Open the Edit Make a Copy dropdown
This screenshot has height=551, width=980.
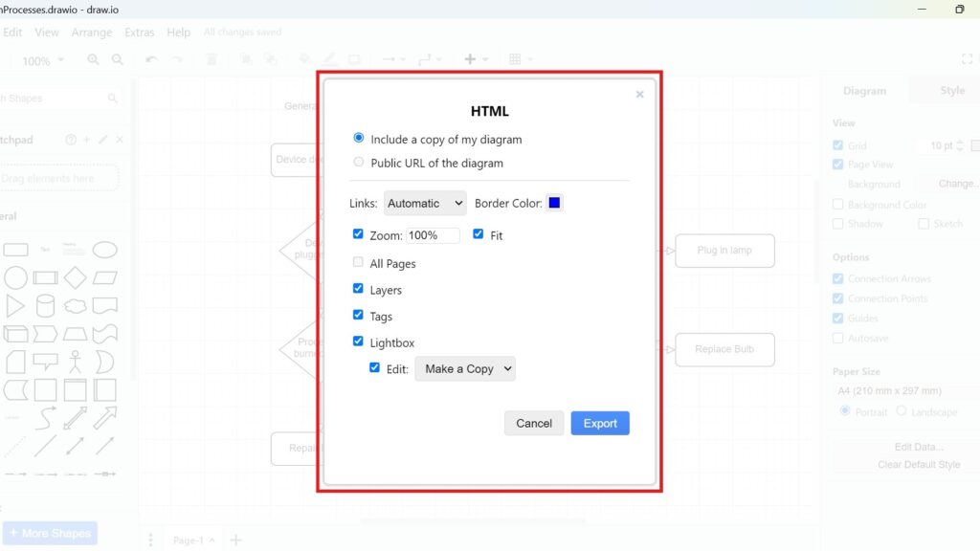(x=465, y=368)
